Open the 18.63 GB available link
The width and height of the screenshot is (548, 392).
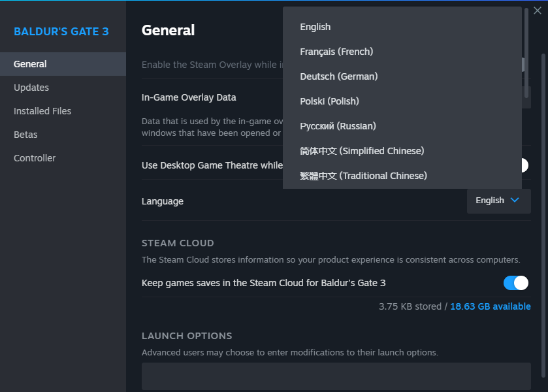click(491, 306)
